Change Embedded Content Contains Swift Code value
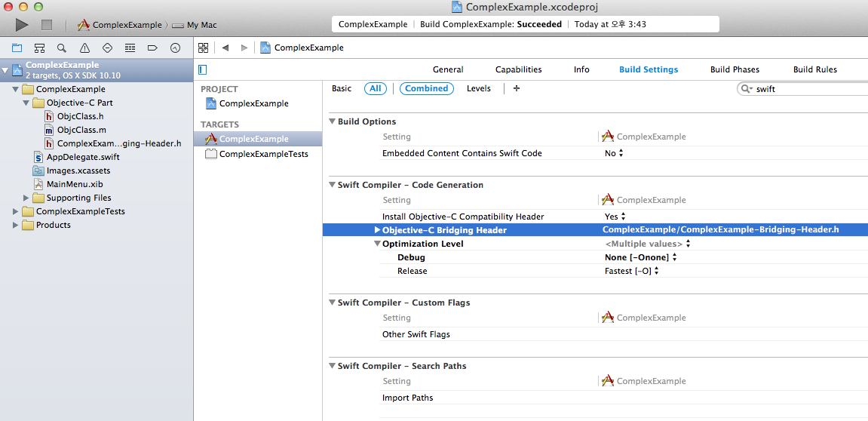The image size is (868, 421). coord(614,153)
